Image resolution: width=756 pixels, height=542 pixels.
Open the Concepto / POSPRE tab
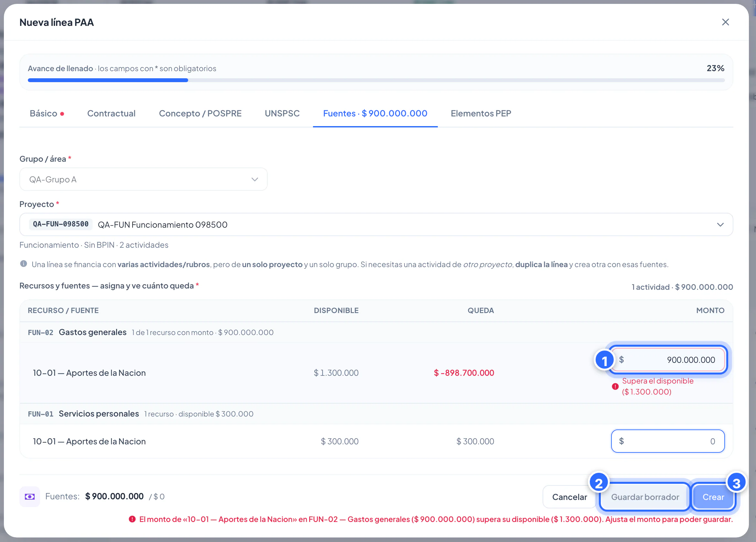200,113
